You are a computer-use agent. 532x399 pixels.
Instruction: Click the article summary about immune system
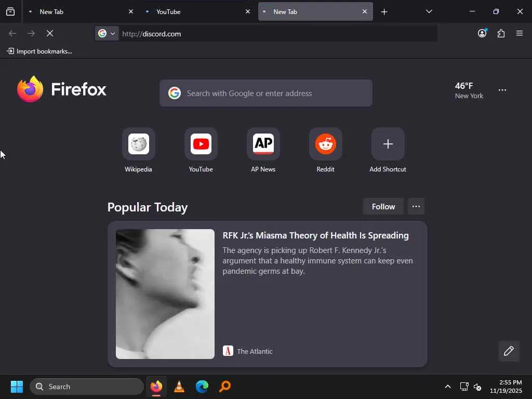pos(318,261)
